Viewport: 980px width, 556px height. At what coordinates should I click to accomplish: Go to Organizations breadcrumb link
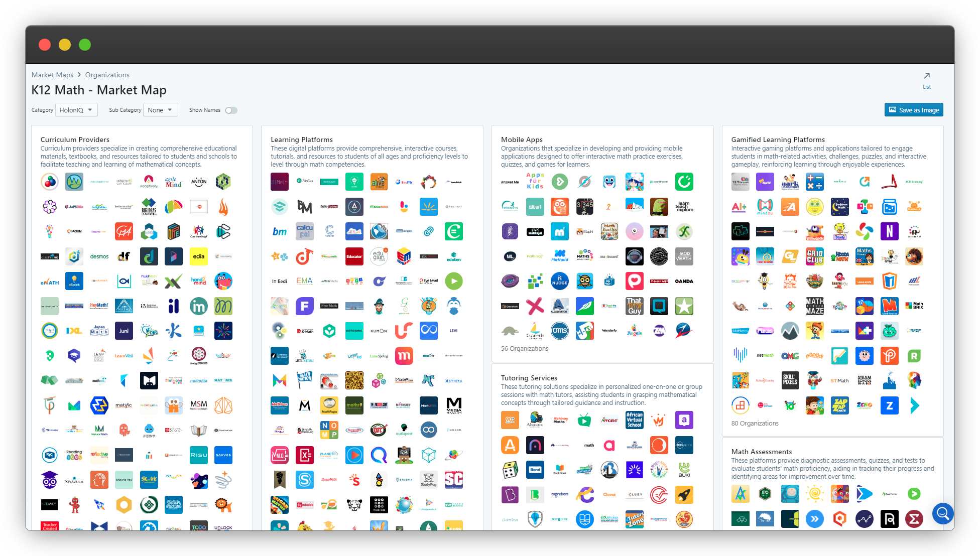pos(107,75)
